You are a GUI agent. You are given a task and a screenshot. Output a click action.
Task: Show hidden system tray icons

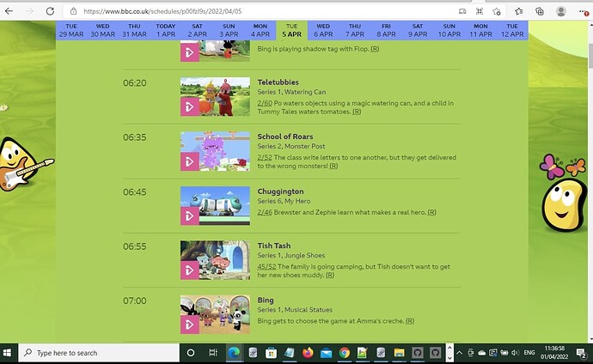tap(459, 353)
